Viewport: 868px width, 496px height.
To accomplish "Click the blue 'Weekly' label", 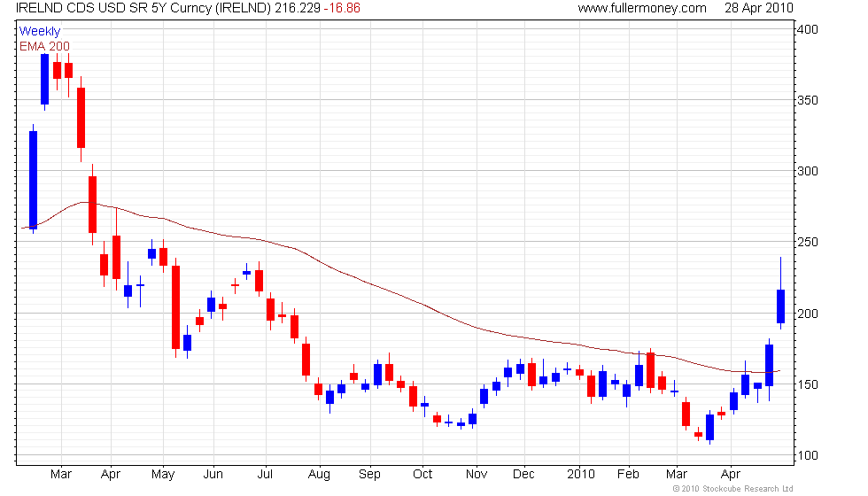I will coord(39,32).
